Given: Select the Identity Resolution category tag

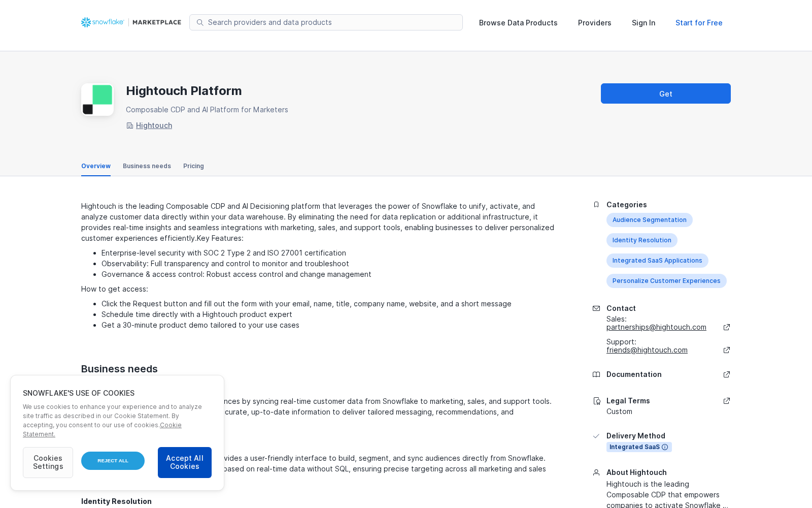Looking at the screenshot, I should pyautogui.click(x=642, y=240).
